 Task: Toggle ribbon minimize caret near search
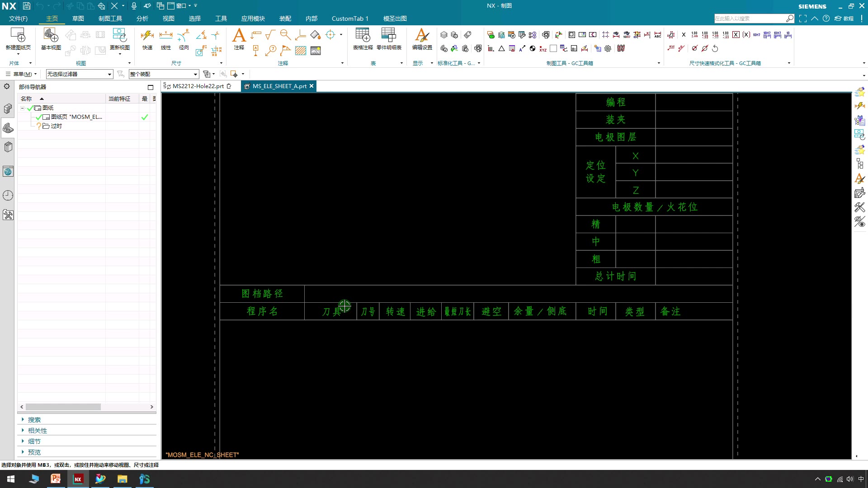814,19
